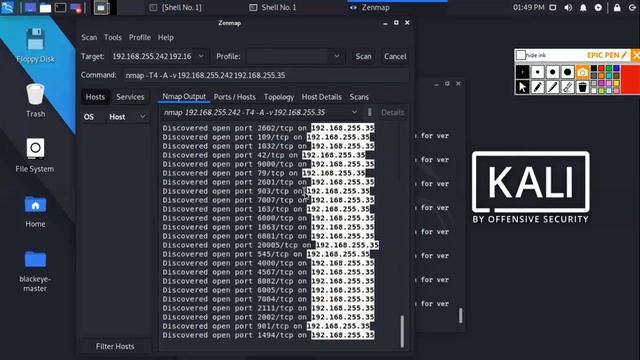Click the volume icon in system tray

568,7
